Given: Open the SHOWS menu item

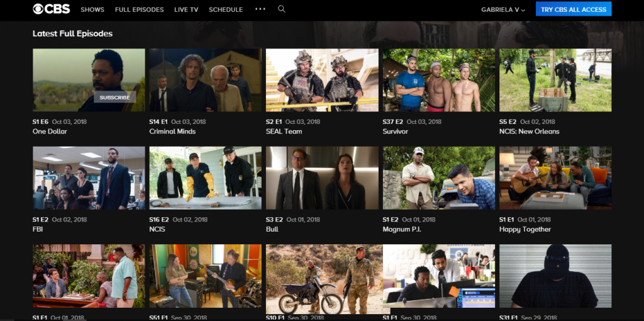Looking at the screenshot, I should click(92, 9).
